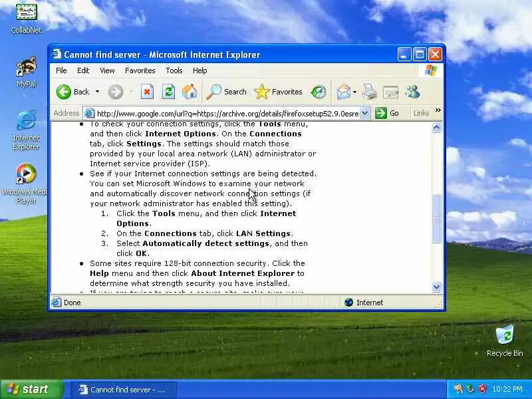Click the 'About Internet Explorer' bold text

point(243,273)
